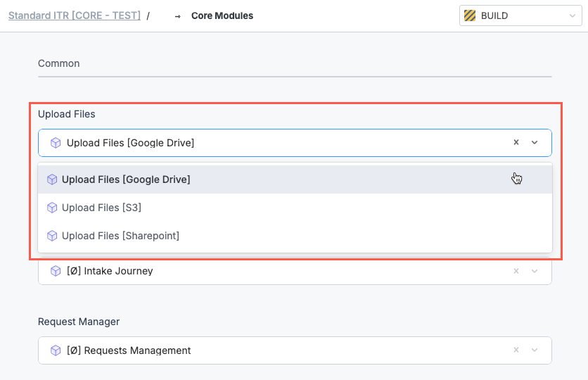The height and width of the screenshot is (380, 588).
Task: Click the Core Modules breadcrumb title
Action: coord(222,15)
